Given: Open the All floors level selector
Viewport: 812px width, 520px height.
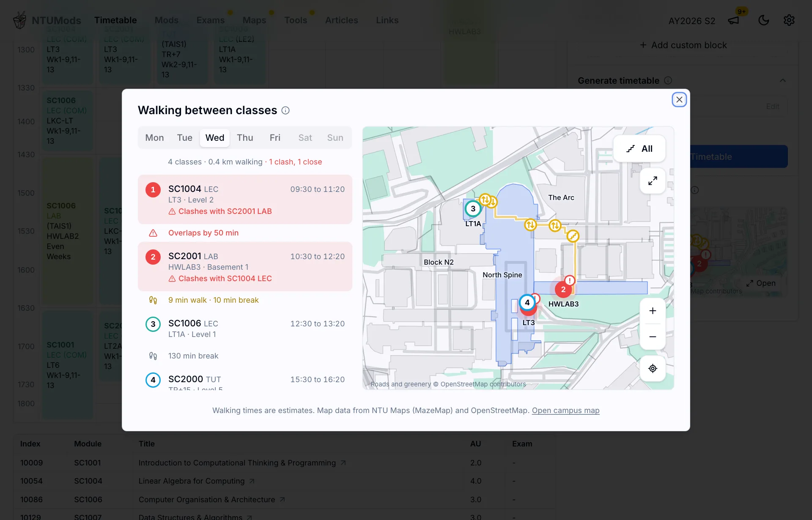Looking at the screenshot, I should click(x=639, y=149).
